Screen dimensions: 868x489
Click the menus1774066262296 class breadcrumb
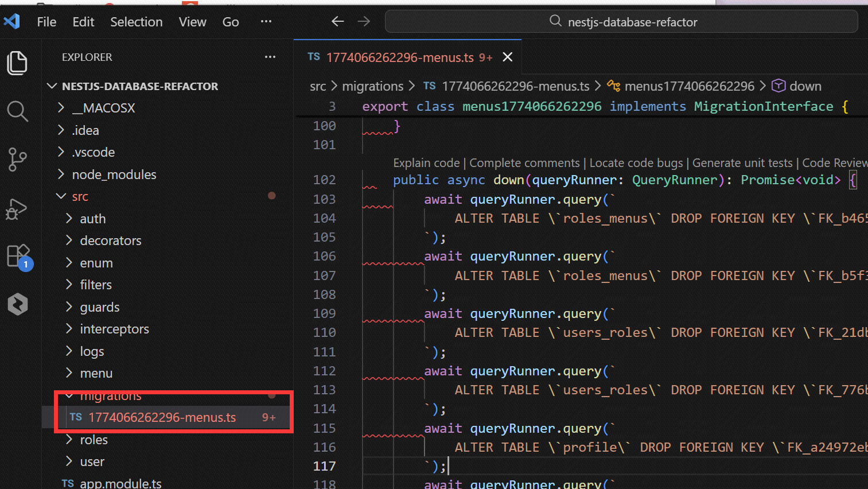690,86
